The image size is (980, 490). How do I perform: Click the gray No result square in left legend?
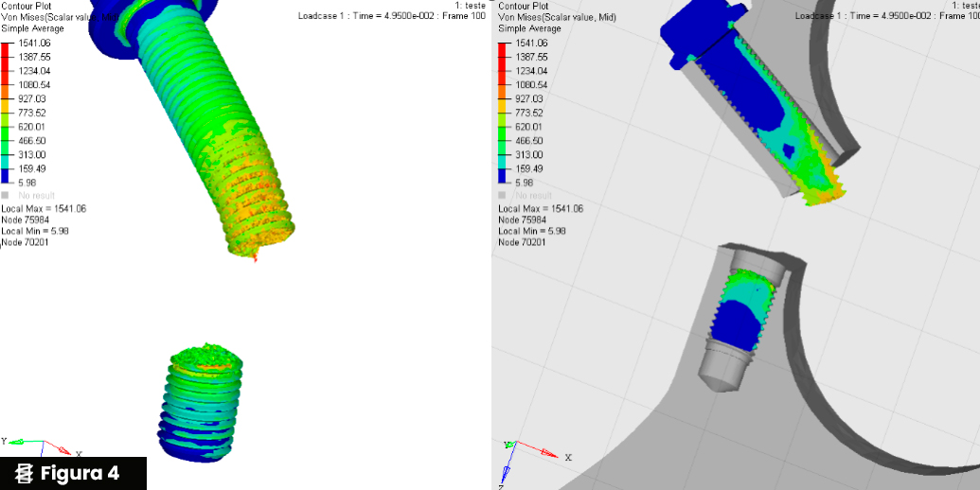(x=6, y=196)
